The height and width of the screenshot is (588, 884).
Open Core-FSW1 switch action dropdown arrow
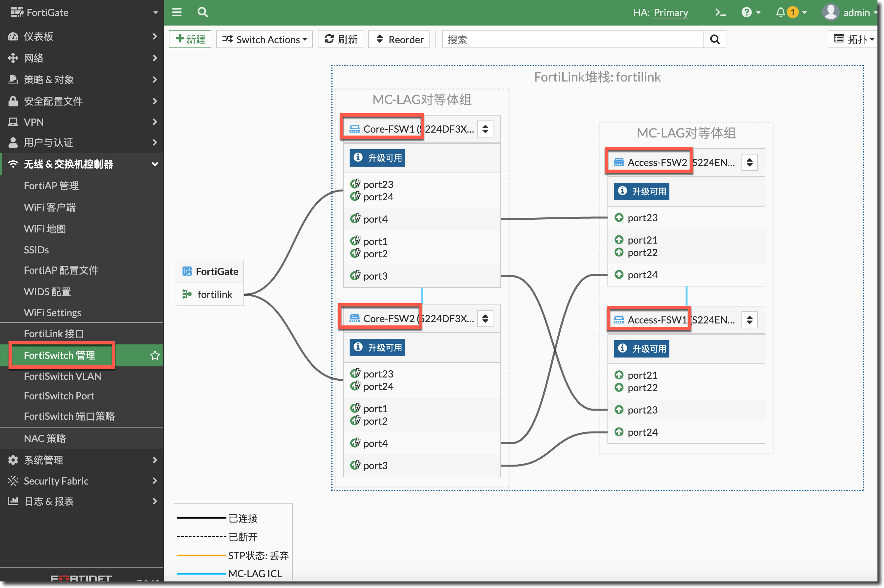(485, 129)
